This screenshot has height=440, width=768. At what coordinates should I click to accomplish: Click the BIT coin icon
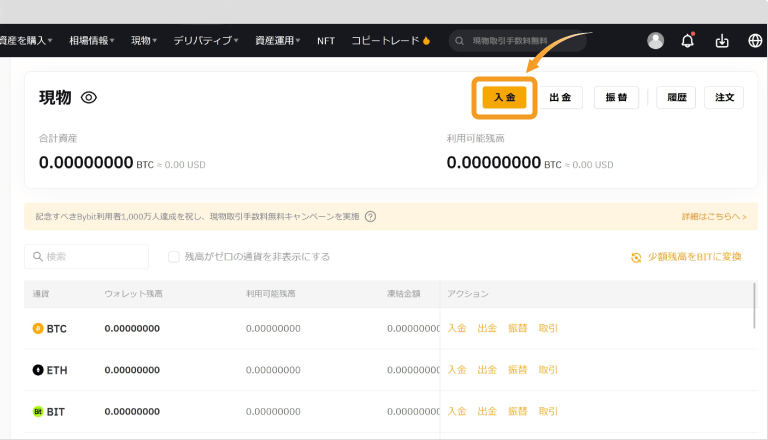38,412
